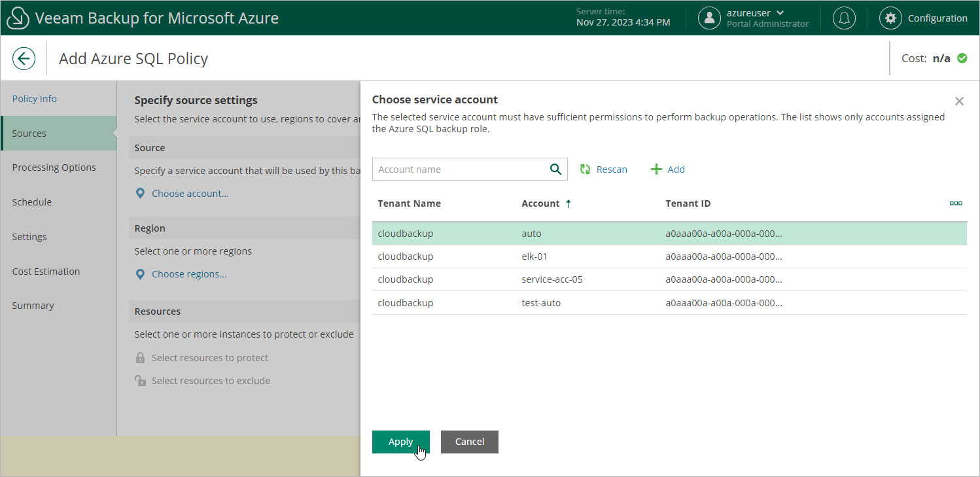Click Choose regions link
The width and height of the screenshot is (980, 477).
(x=189, y=274)
